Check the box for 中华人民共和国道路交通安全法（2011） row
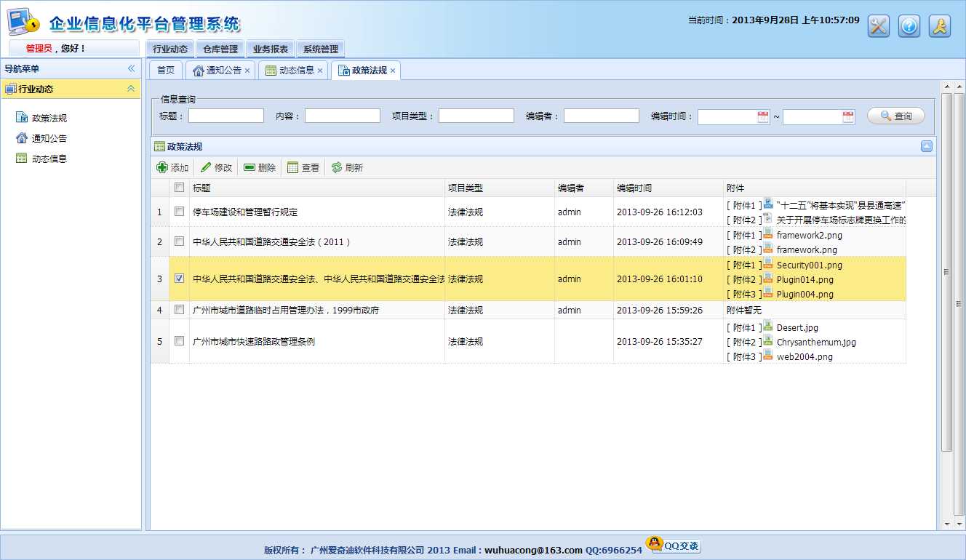The height and width of the screenshot is (560, 966). click(x=179, y=241)
